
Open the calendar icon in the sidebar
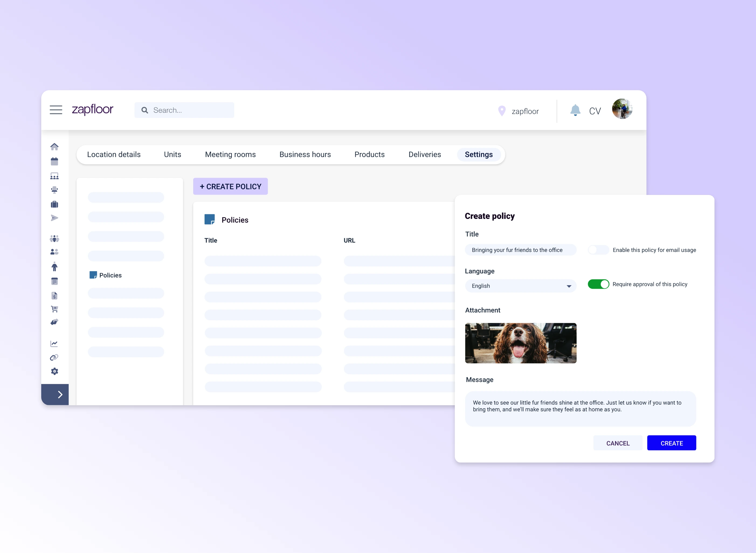[x=54, y=161]
